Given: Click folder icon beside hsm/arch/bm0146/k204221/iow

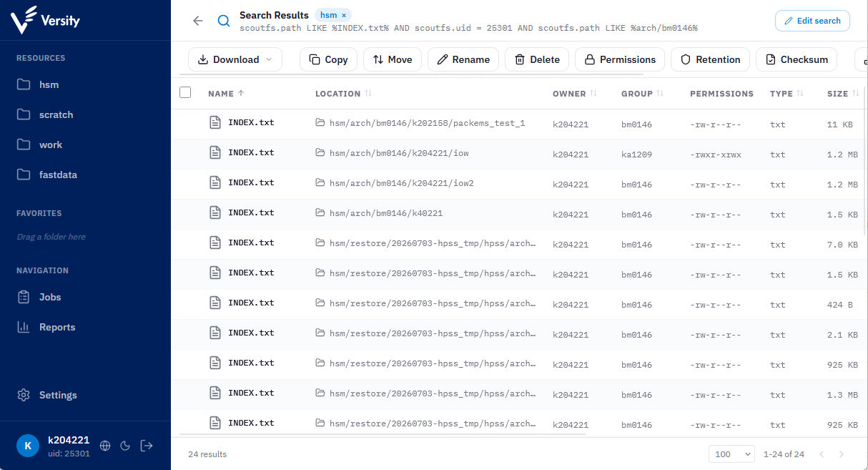Looking at the screenshot, I should coord(320,153).
